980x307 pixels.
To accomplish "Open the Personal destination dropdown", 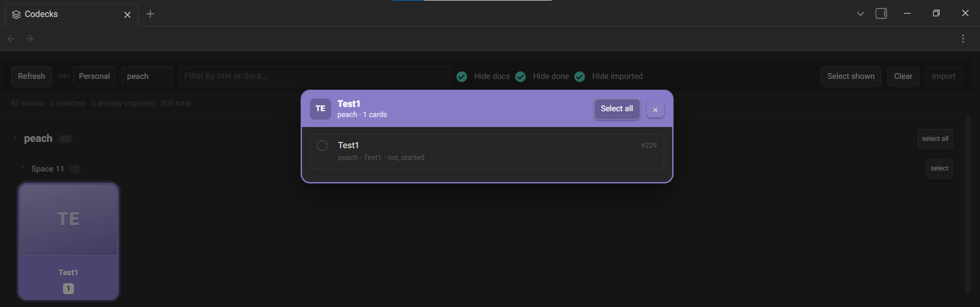I will click(x=94, y=76).
